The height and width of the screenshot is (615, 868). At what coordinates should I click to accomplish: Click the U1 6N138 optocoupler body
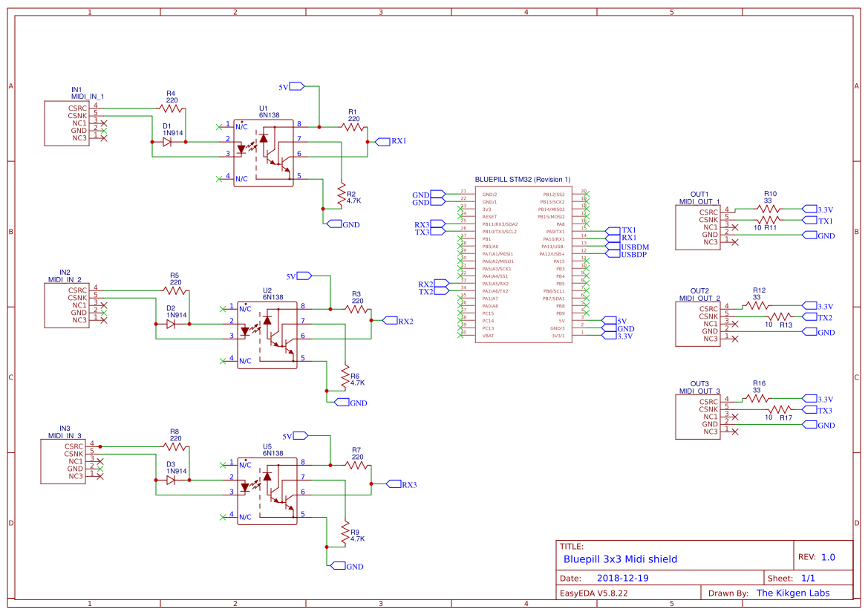click(264, 153)
